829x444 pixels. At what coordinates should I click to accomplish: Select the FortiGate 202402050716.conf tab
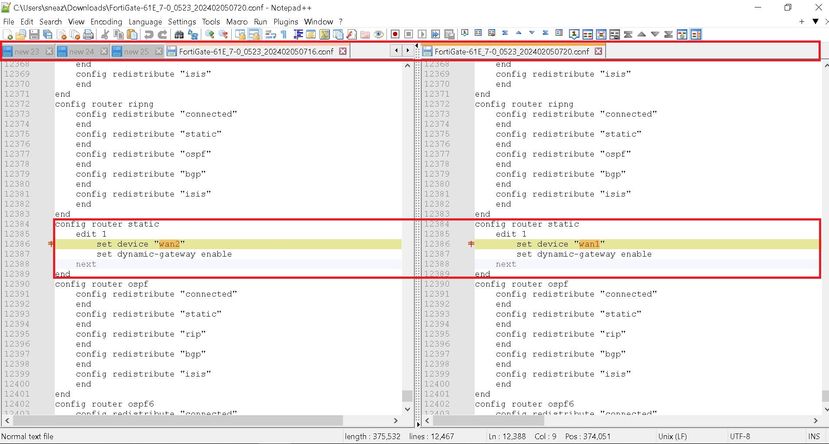[256, 51]
